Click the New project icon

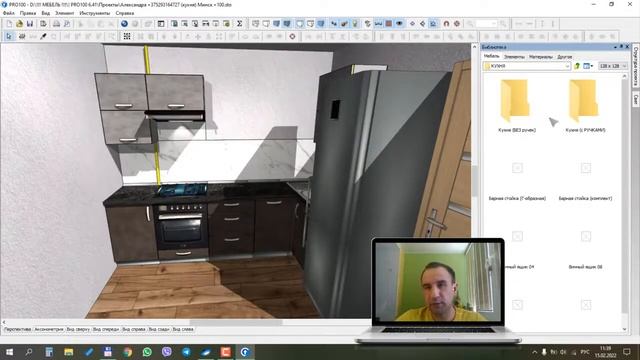tap(9, 24)
